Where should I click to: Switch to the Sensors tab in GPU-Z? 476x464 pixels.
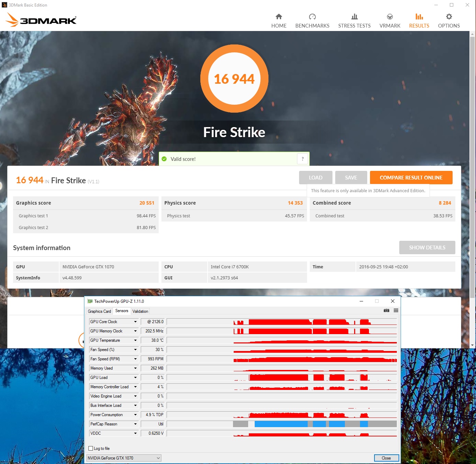coord(122,311)
